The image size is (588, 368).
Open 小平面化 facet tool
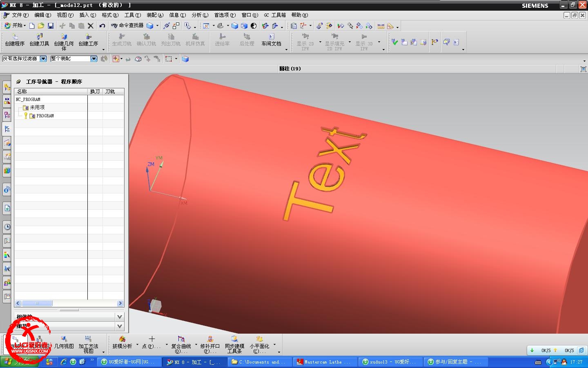[259, 344]
